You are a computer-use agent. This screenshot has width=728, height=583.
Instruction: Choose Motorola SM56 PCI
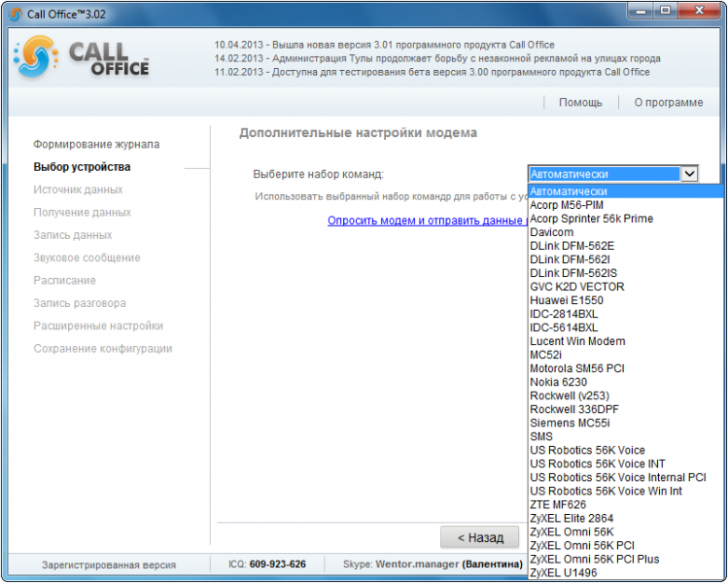(x=626, y=368)
